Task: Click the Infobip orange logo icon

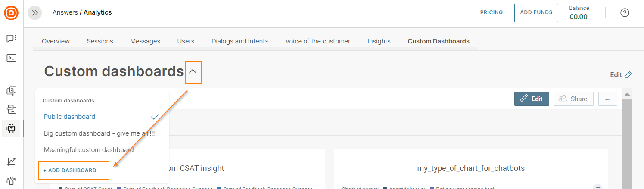Action: (x=11, y=13)
